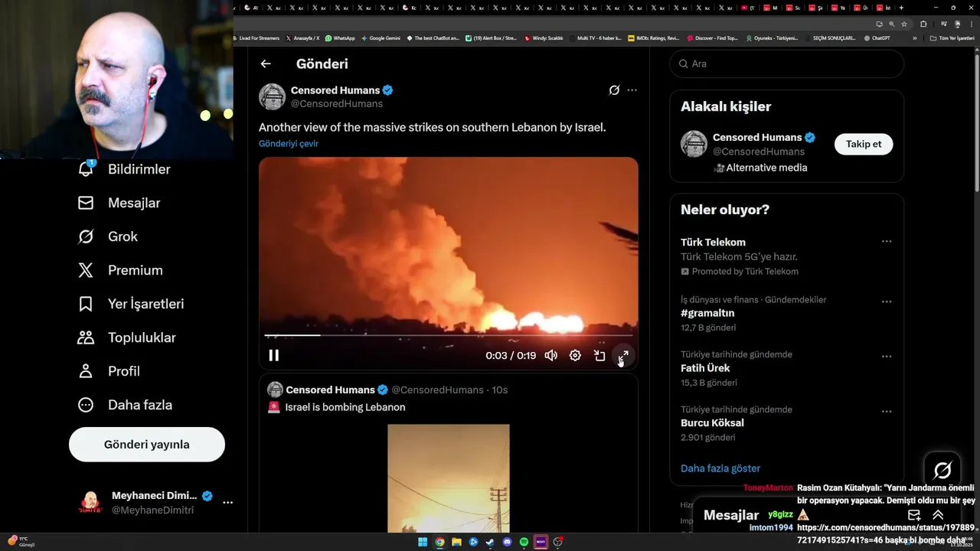This screenshot has height=551, width=980.
Task: Open the post's three-dot more menu
Action: point(632,90)
